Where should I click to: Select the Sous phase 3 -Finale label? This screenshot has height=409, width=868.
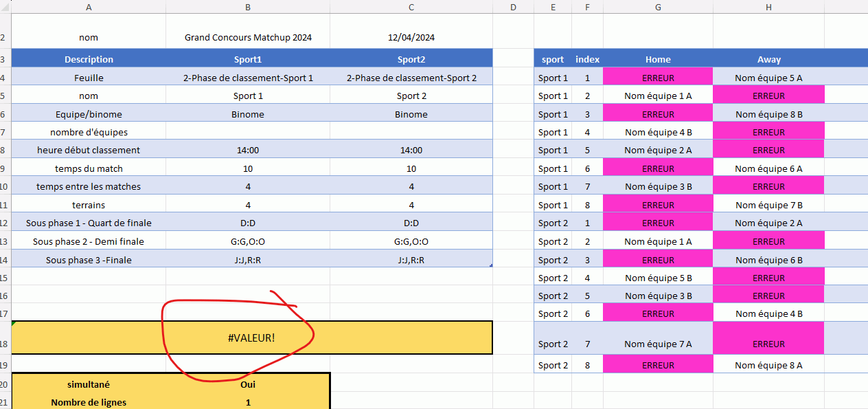pos(89,260)
